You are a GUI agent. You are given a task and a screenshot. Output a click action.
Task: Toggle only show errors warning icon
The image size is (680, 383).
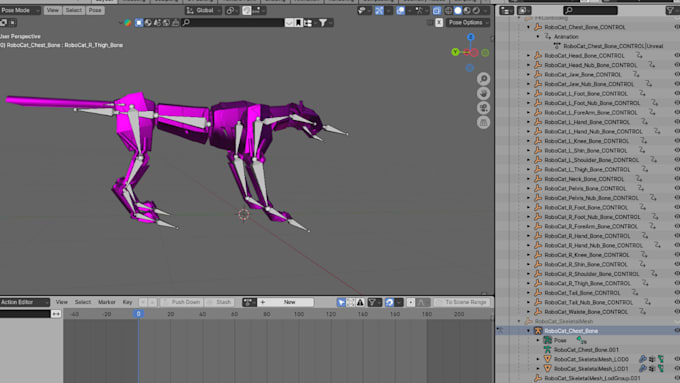coord(360,302)
